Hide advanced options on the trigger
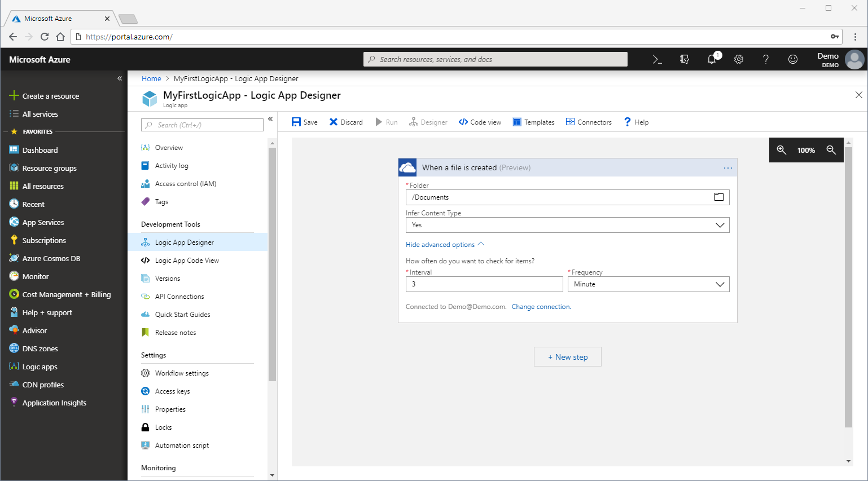The height and width of the screenshot is (481, 868). 445,245
